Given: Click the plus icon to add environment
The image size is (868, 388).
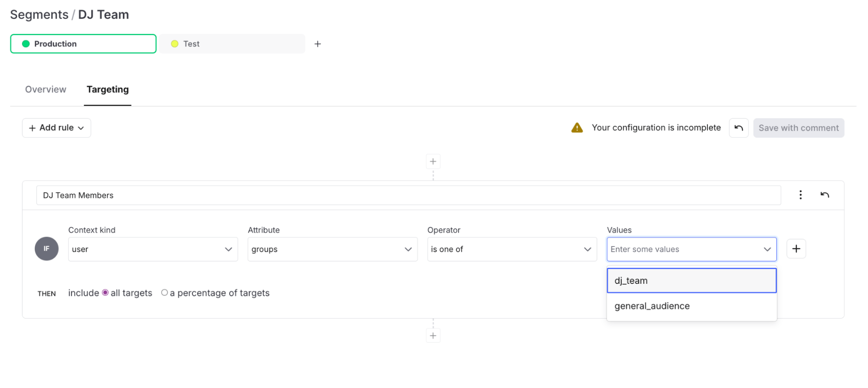Looking at the screenshot, I should point(317,44).
